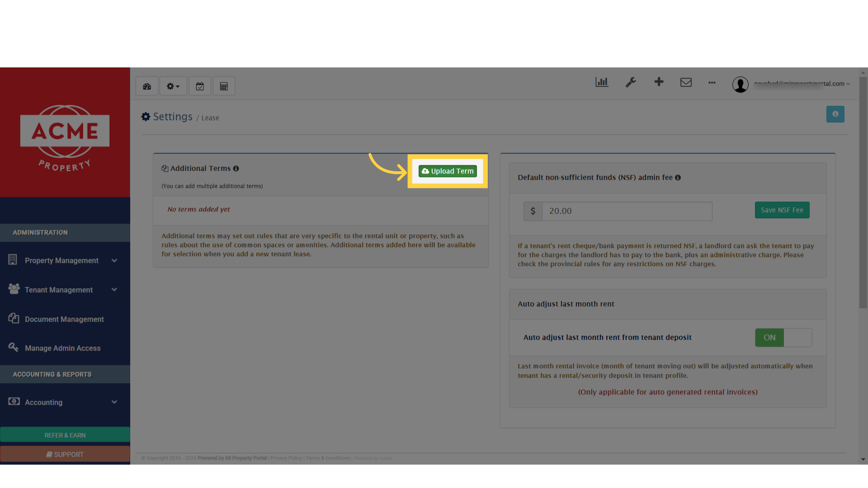This screenshot has width=868, height=488.
Task: Click the Accounting money icon
Action: click(x=14, y=401)
